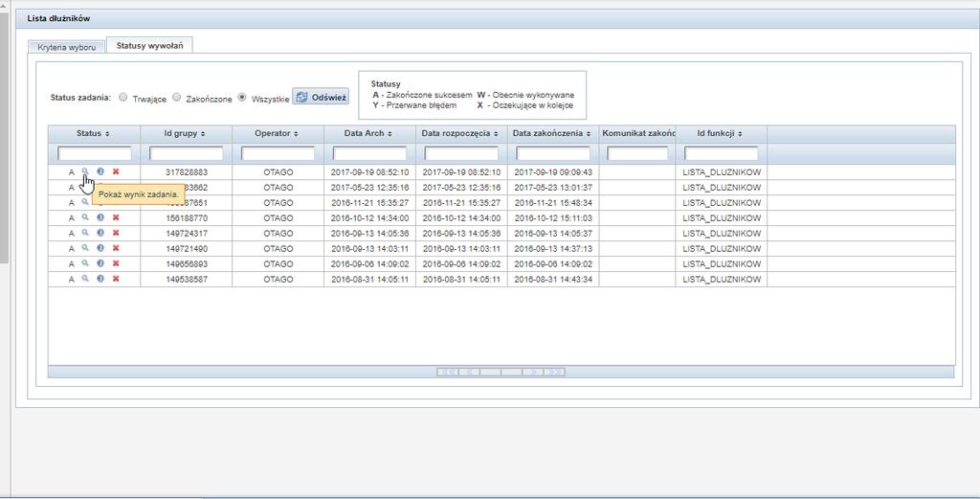Go to next page in paginator
The width and height of the screenshot is (980, 499).
click(x=532, y=372)
